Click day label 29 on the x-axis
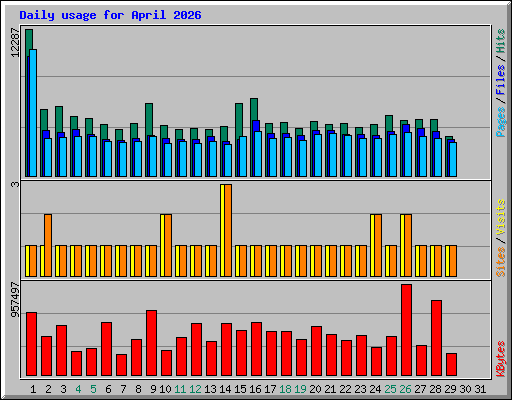The width and height of the screenshot is (512, 400). [x=450, y=389]
